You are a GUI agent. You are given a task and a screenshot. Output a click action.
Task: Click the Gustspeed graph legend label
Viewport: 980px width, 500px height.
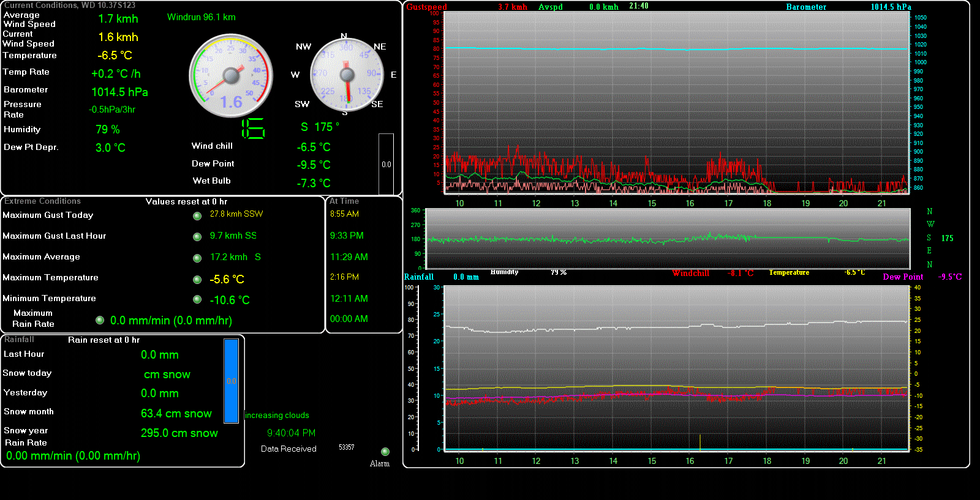click(x=427, y=7)
